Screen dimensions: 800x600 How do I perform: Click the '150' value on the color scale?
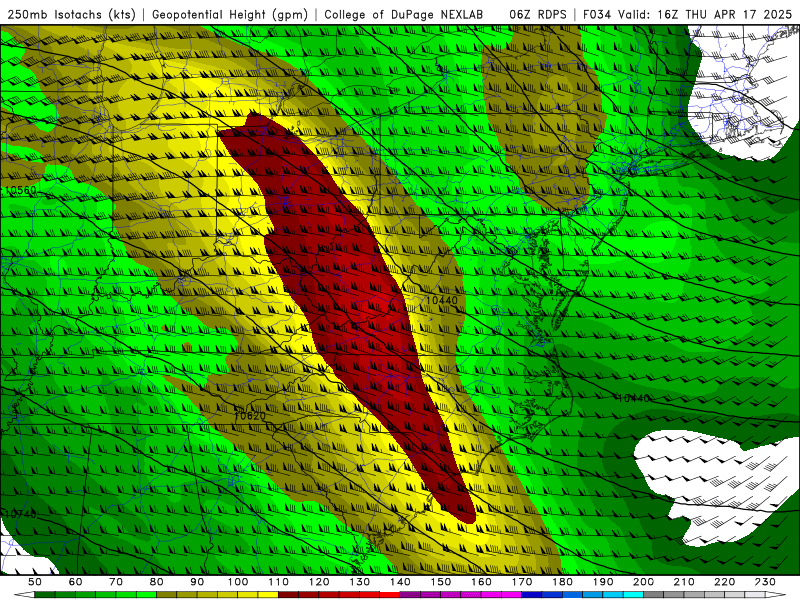tap(441, 582)
